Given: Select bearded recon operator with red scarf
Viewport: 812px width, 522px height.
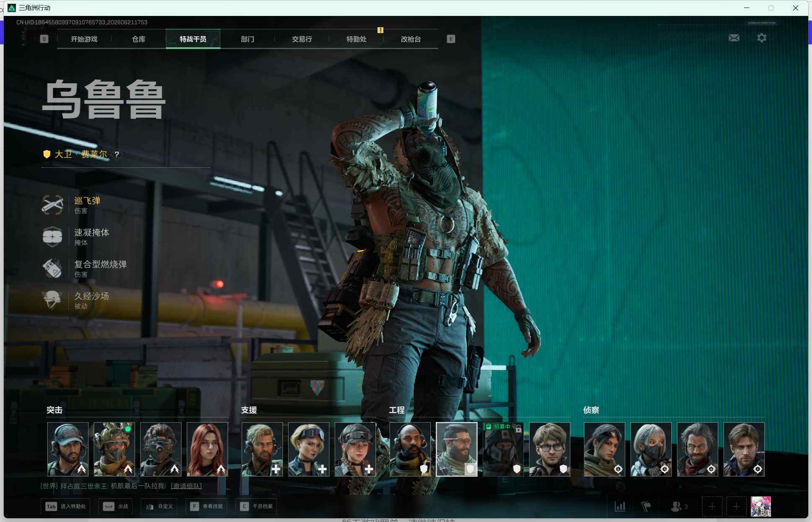Looking at the screenshot, I should [x=698, y=449].
